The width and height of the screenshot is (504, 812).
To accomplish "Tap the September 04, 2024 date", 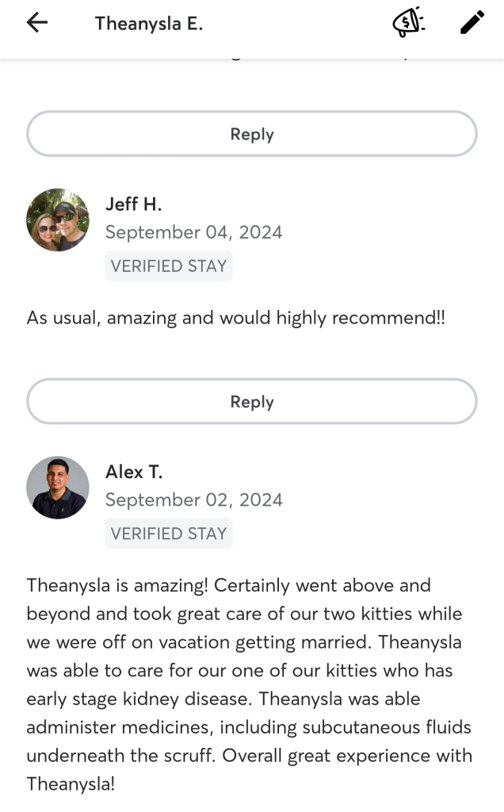I will click(x=193, y=232).
